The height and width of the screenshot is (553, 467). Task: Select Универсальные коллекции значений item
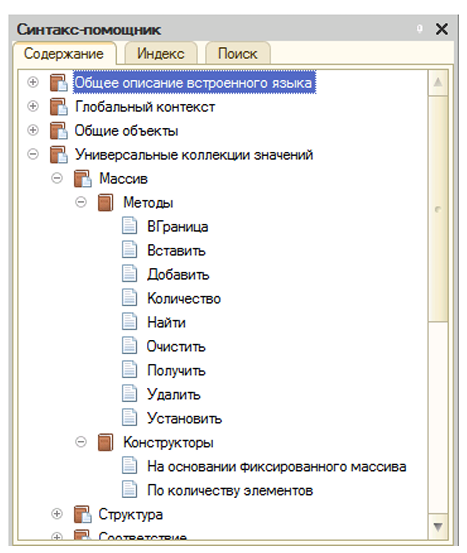click(x=194, y=154)
